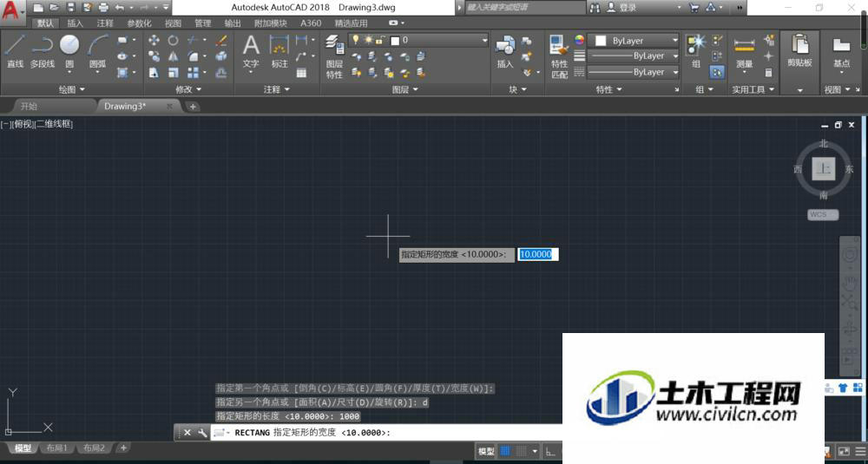Click the Explode tool in Modify panel

pyautogui.click(x=221, y=56)
